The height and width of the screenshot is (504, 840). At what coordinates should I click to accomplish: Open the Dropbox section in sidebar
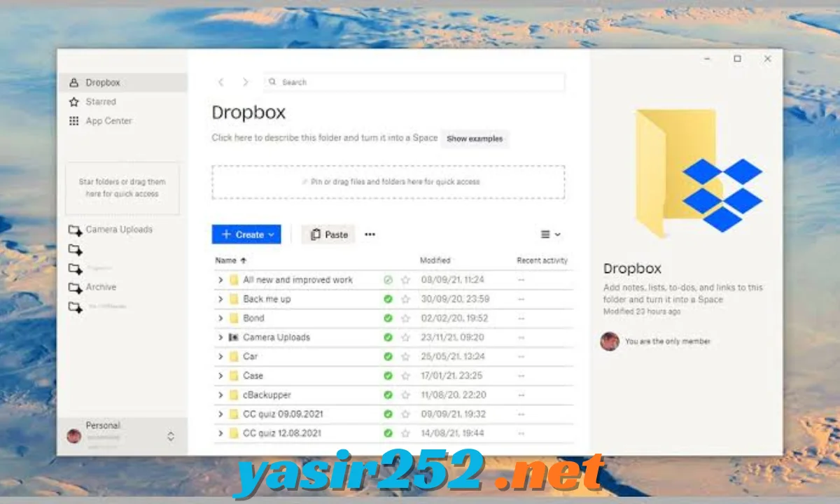[x=122, y=83]
